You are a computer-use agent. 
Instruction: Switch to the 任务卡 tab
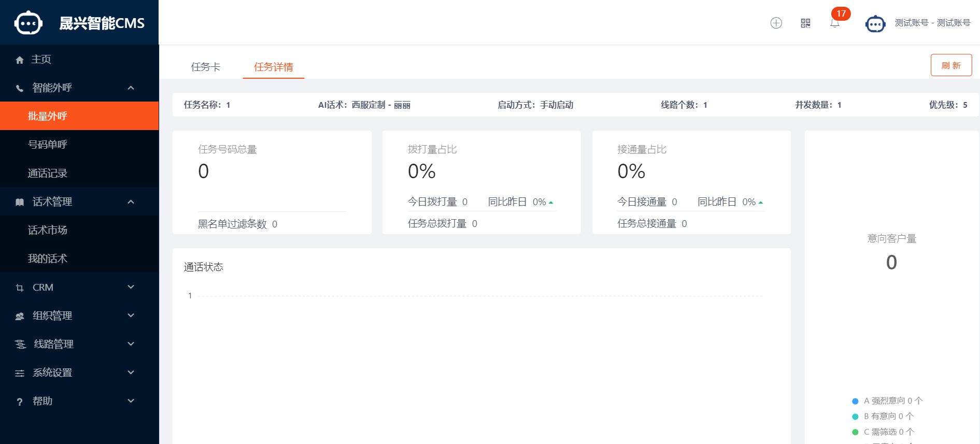coord(206,67)
